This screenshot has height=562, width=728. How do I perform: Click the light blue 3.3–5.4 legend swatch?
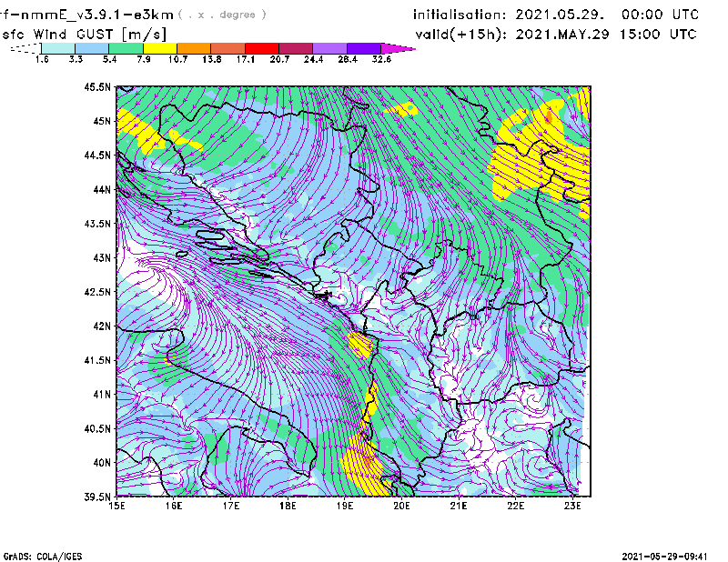point(92,48)
